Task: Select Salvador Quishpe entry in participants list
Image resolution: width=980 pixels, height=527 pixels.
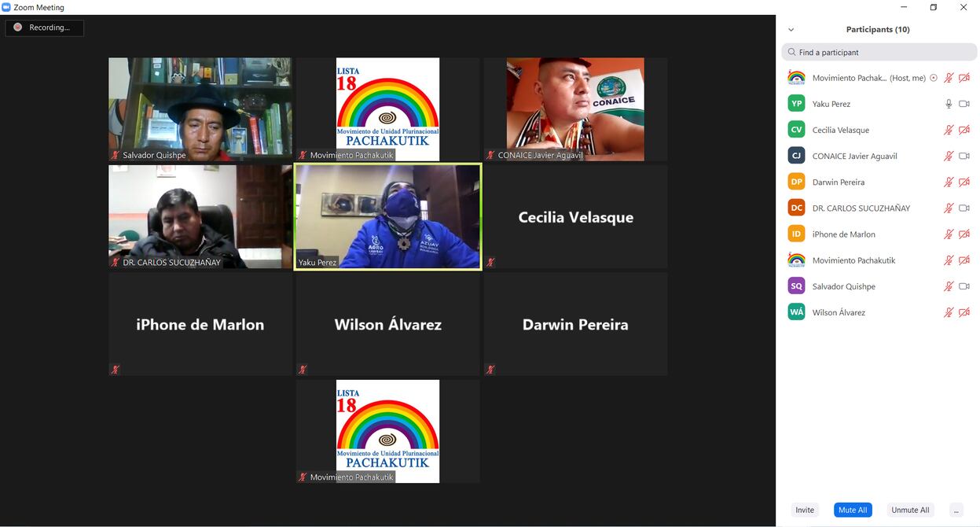Action: [843, 286]
